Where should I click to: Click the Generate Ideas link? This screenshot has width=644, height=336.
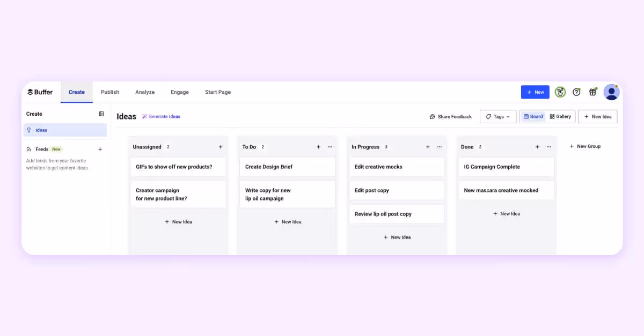click(162, 116)
